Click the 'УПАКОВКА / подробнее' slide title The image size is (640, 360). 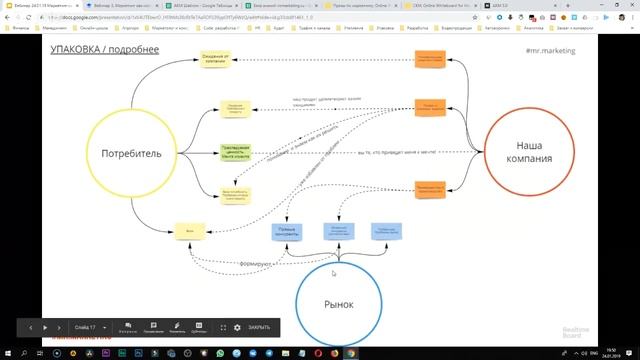point(104,49)
